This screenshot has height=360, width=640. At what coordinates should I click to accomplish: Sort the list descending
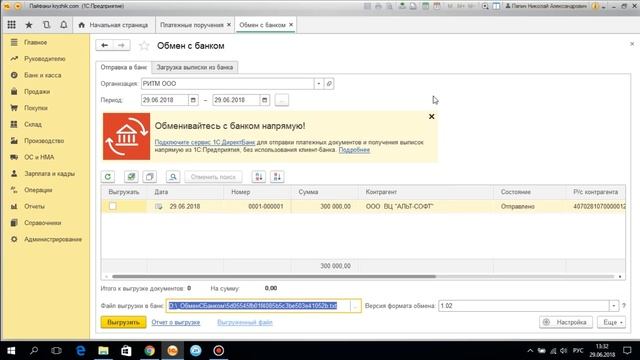(x=277, y=177)
